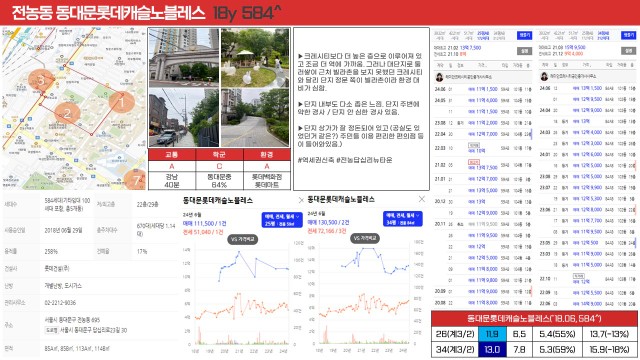Click VS 가격비교 on left chart
The width and height of the screenshot is (640, 360).
tap(242, 240)
